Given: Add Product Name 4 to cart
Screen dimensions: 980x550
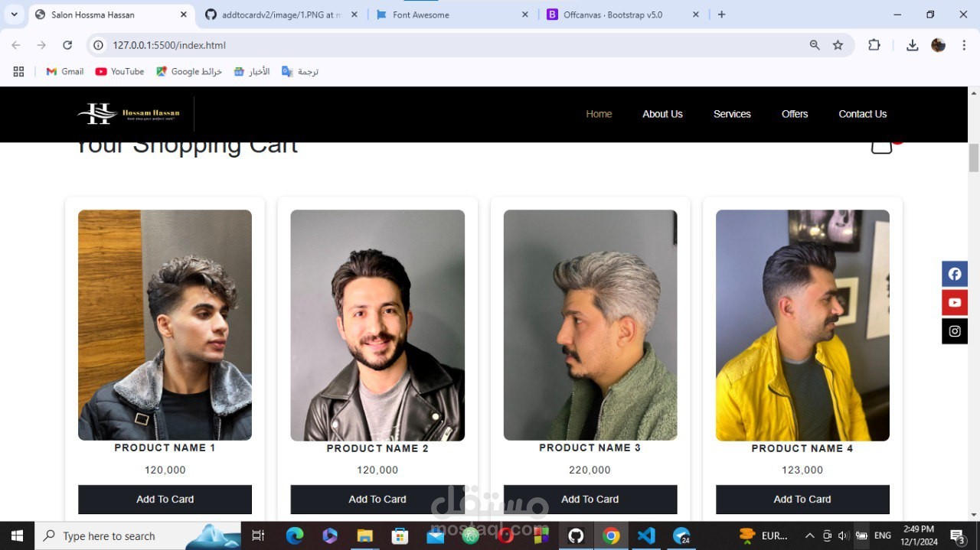Looking at the screenshot, I should click(802, 500).
